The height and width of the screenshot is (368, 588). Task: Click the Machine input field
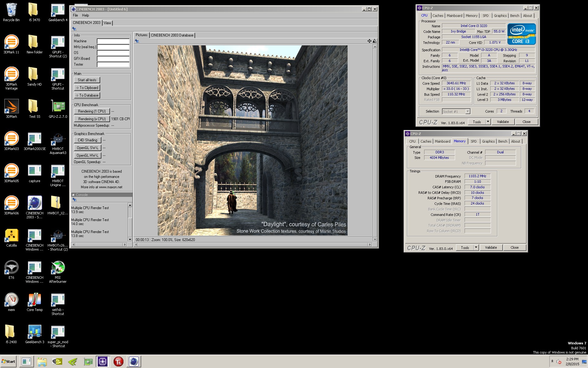pos(113,41)
